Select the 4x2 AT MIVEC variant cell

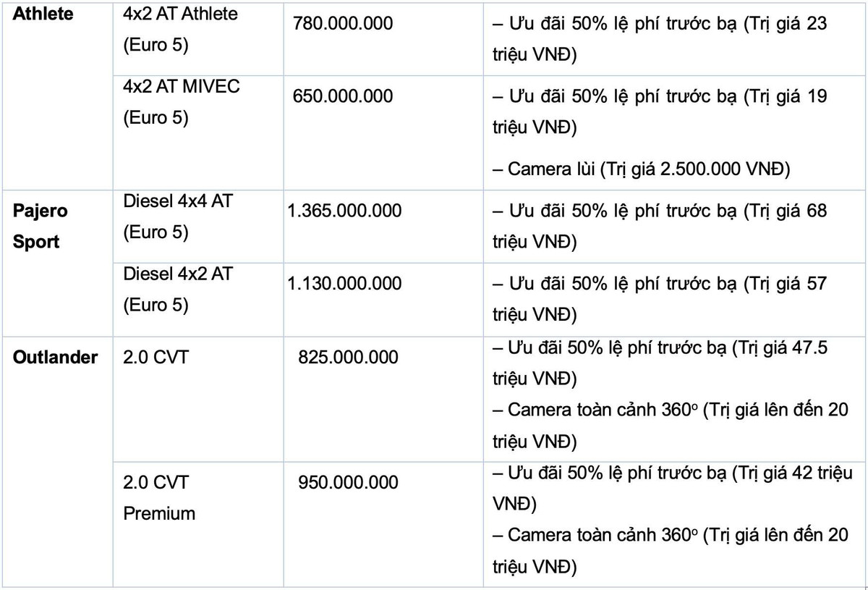pyautogui.click(x=180, y=101)
